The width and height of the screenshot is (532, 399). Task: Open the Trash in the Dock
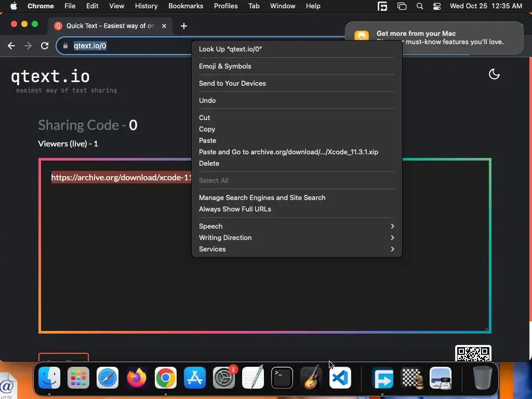[482, 378]
